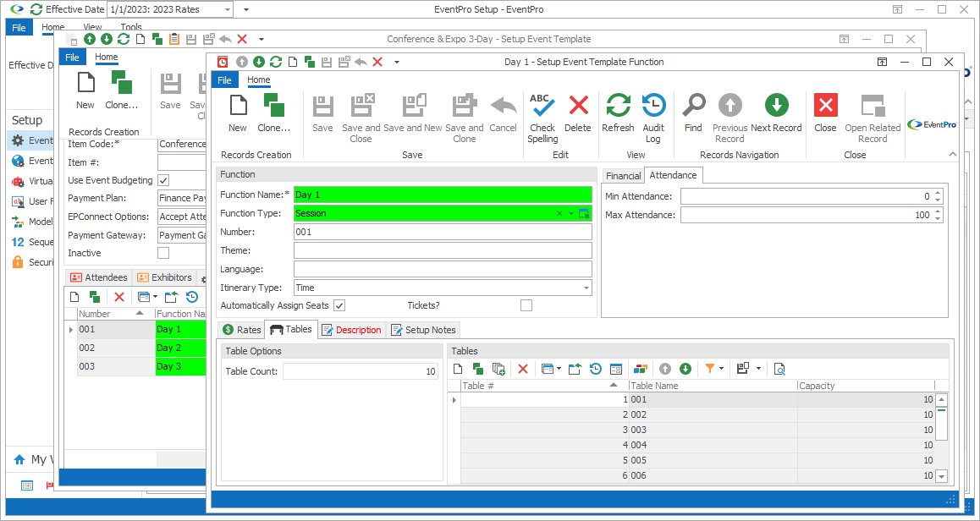The height and width of the screenshot is (521, 980).
Task: Switch to the Financial tab
Action: tap(623, 176)
